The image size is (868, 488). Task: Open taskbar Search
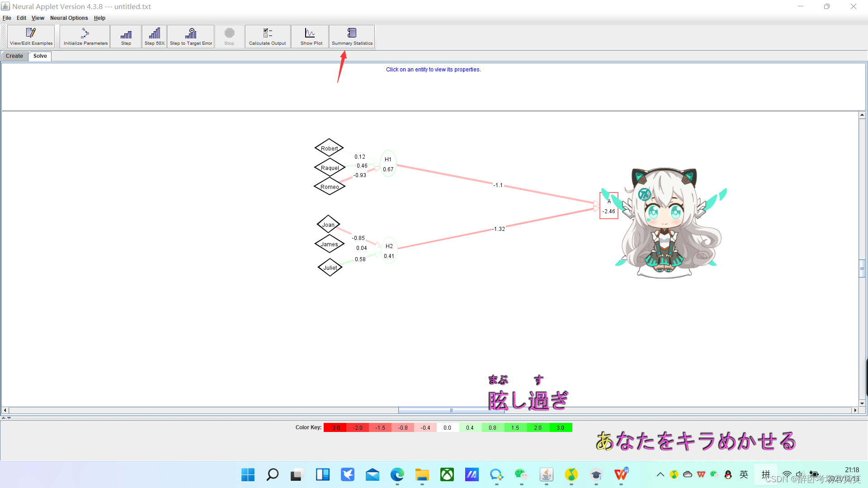[273, 474]
